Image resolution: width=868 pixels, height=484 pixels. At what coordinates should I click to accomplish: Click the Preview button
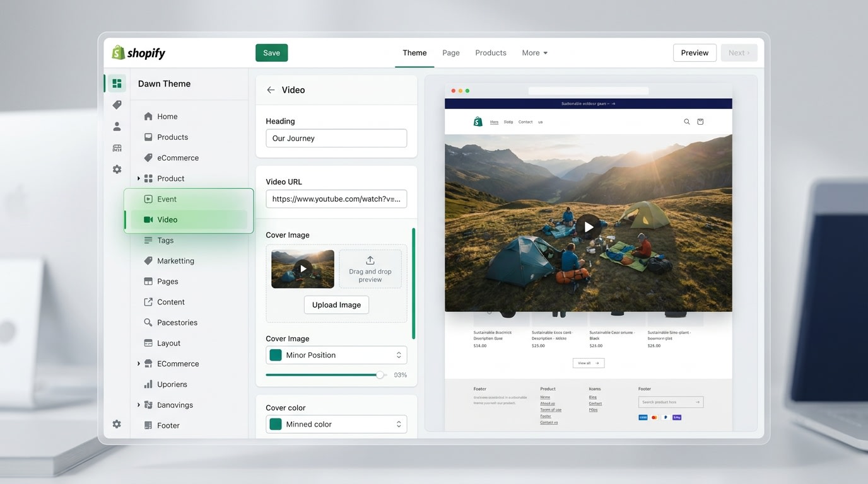tap(694, 53)
